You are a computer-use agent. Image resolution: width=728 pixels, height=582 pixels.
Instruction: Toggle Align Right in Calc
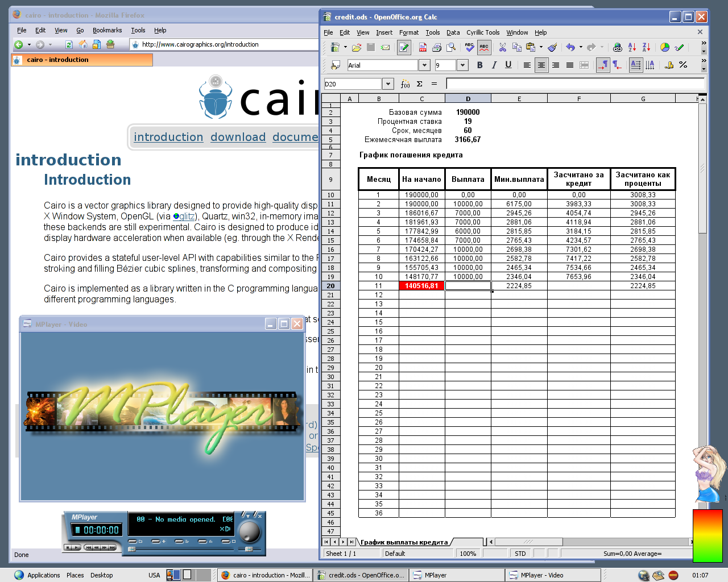click(556, 65)
